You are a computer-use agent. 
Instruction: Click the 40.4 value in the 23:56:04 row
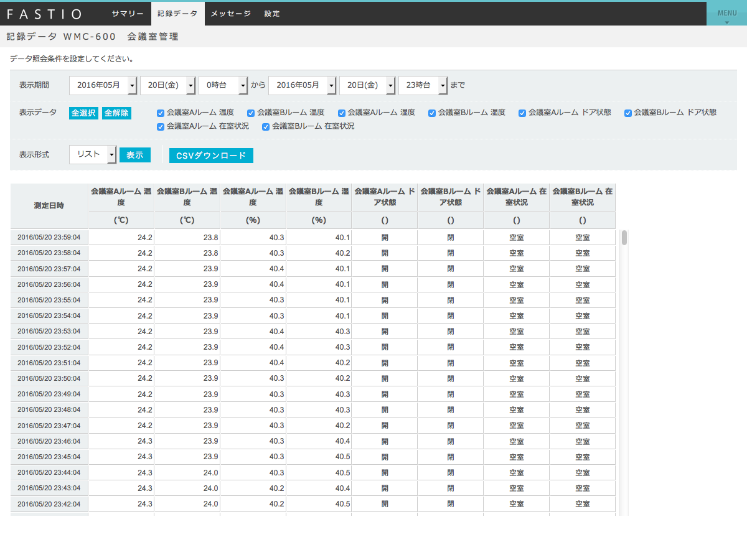point(277,284)
